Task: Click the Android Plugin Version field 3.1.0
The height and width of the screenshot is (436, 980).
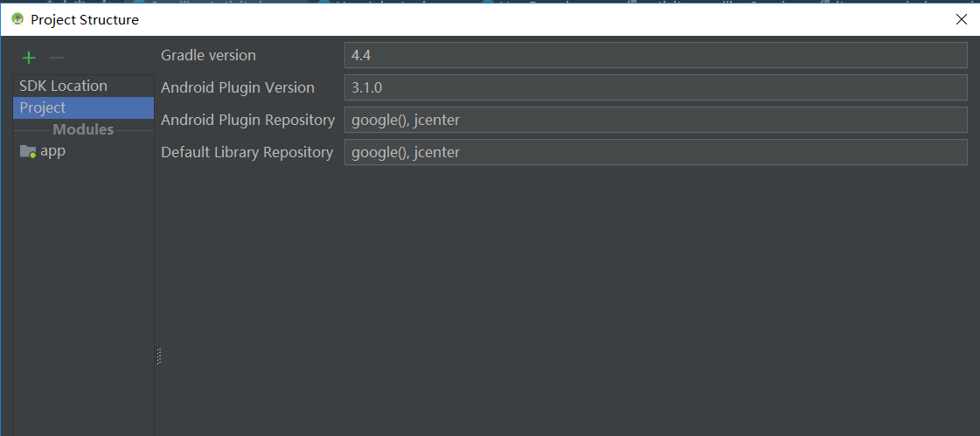Action: pos(656,87)
